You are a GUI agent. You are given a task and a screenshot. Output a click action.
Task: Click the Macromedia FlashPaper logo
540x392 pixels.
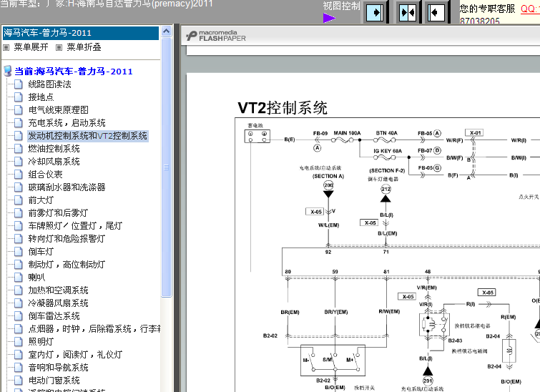pos(216,36)
